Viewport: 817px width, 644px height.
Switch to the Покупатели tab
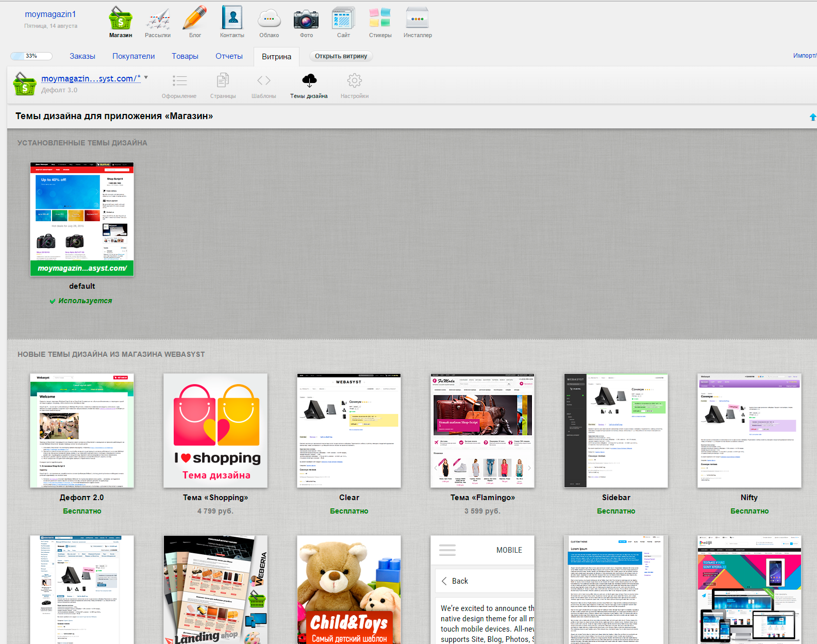click(x=134, y=56)
